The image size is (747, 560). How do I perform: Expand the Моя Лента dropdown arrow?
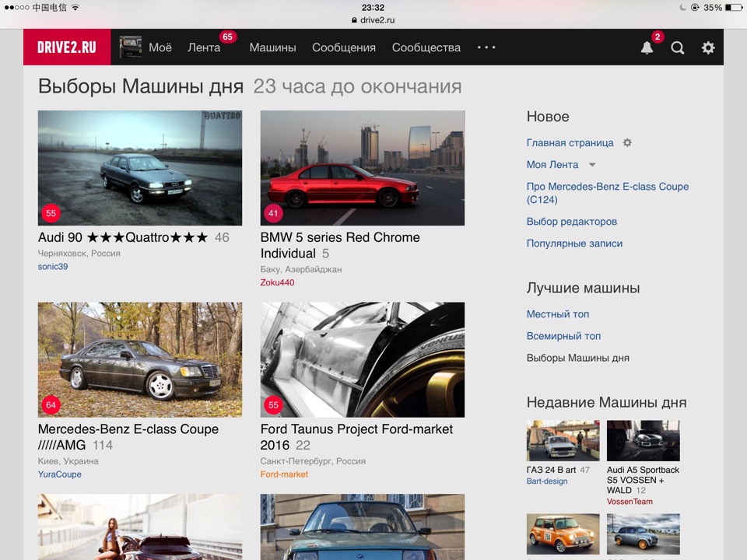592,165
